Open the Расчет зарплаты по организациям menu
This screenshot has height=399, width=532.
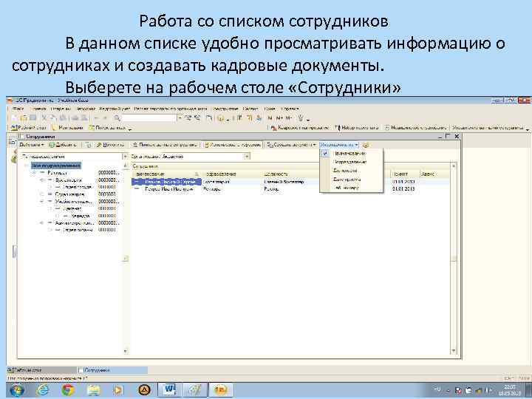[171, 109]
